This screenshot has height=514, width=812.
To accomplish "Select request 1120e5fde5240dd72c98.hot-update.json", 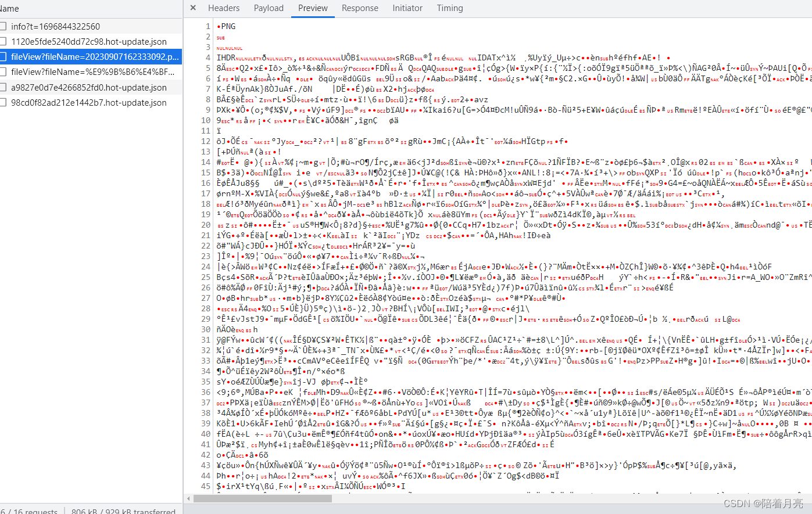I will pyautogui.click(x=89, y=42).
